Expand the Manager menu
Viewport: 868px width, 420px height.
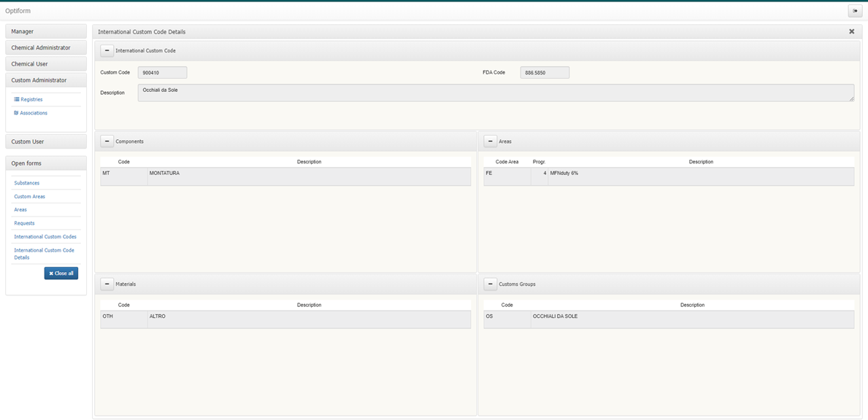point(45,31)
